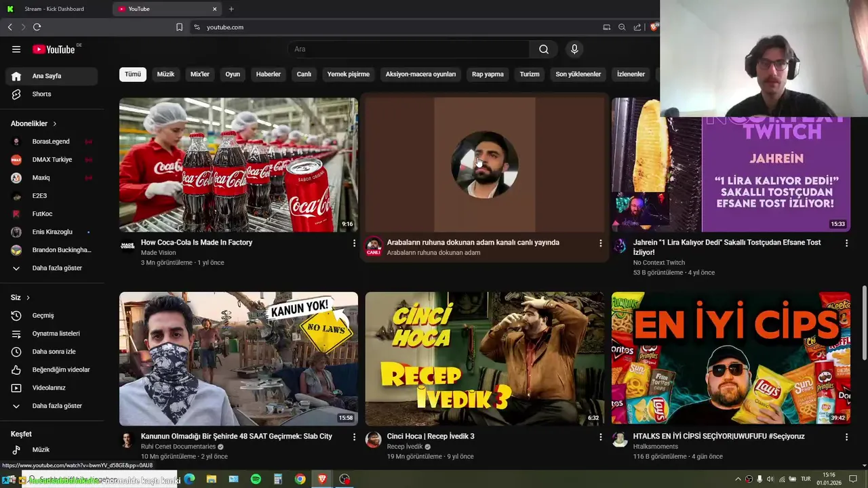
Task: Open options menu for Slab City video
Action: click(354, 437)
